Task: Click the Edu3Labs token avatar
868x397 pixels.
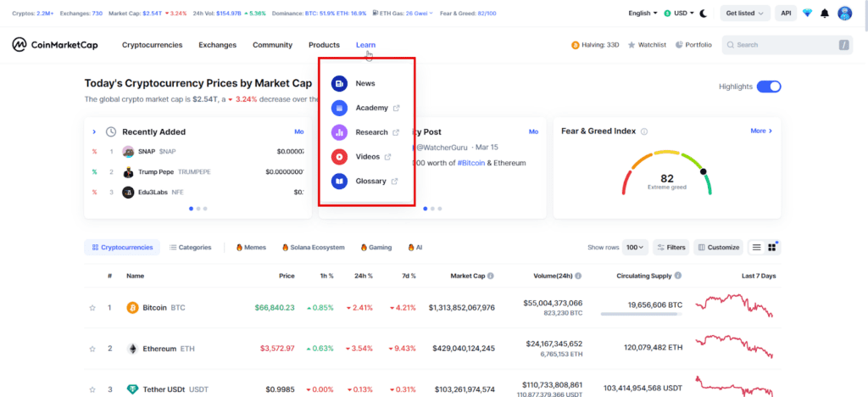Action: pyautogui.click(x=129, y=192)
